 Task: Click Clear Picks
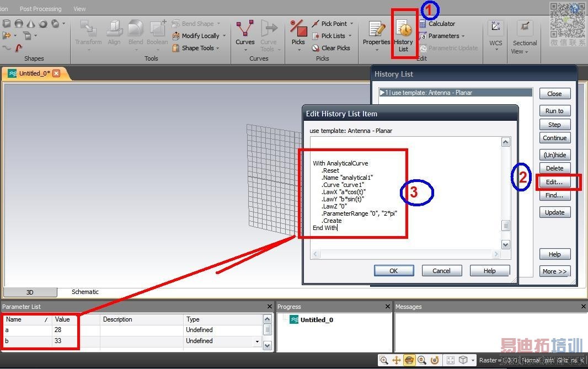[x=331, y=48]
